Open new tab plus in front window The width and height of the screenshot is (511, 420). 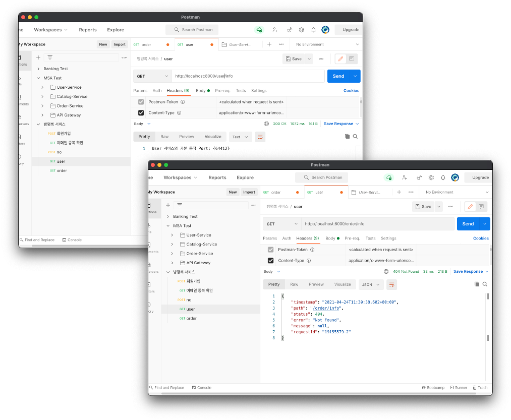[x=399, y=192]
